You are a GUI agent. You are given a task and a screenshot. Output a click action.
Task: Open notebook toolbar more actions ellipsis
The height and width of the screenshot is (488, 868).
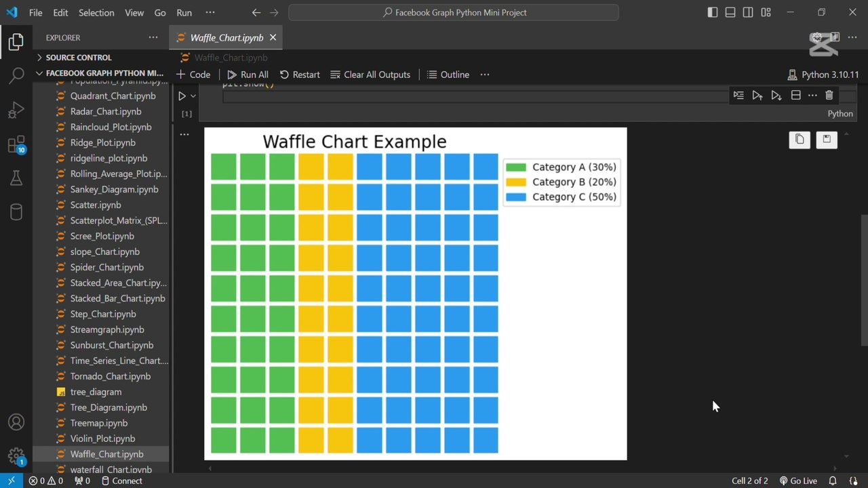click(485, 75)
